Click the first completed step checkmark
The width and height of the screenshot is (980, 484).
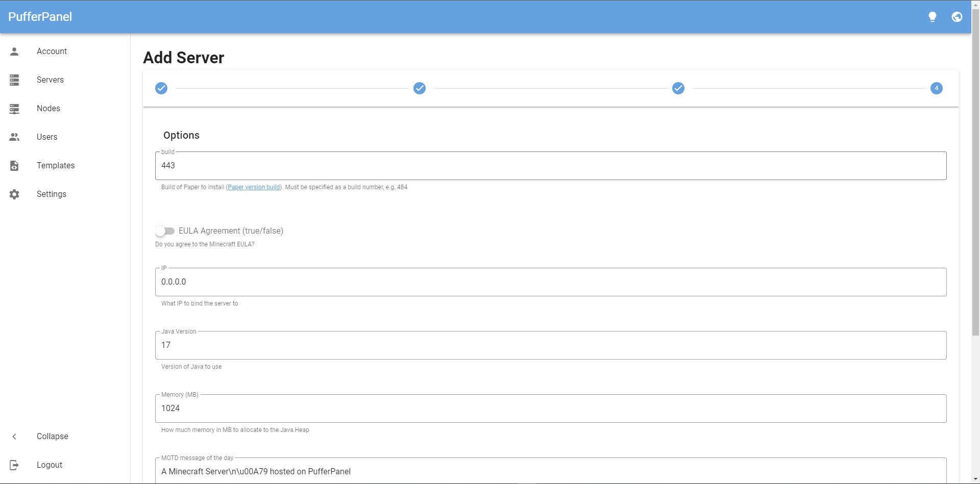coord(161,88)
